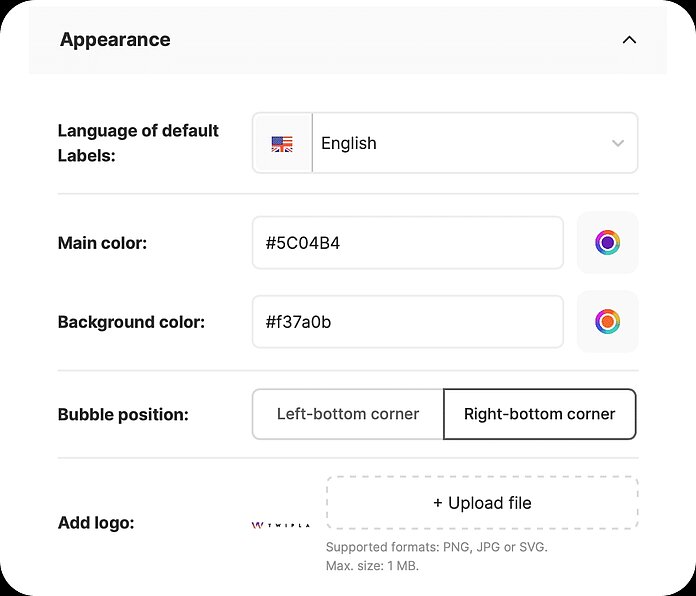Click the flag icon beside English
Image resolution: width=696 pixels, height=596 pixels.
(x=282, y=144)
